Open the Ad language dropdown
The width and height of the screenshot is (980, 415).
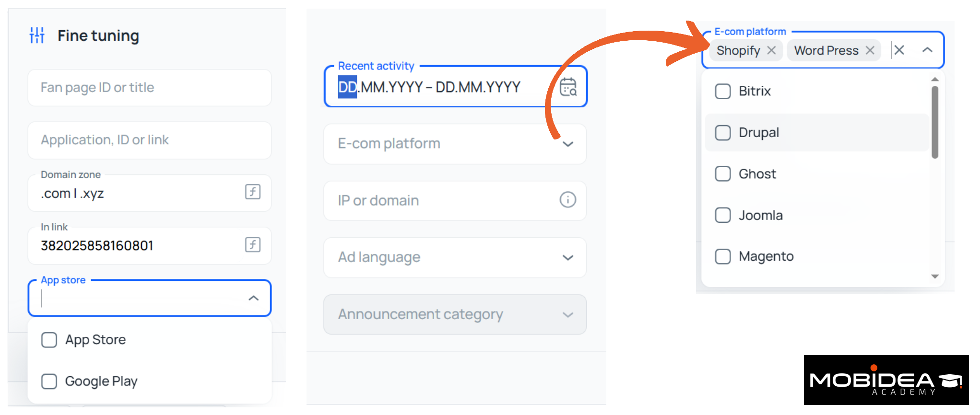[x=568, y=258]
